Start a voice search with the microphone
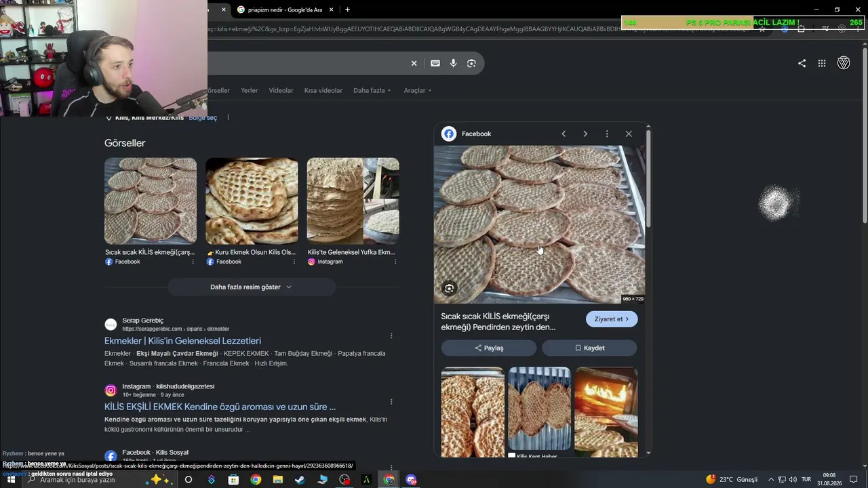This screenshot has height=488, width=868. point(453,63)
